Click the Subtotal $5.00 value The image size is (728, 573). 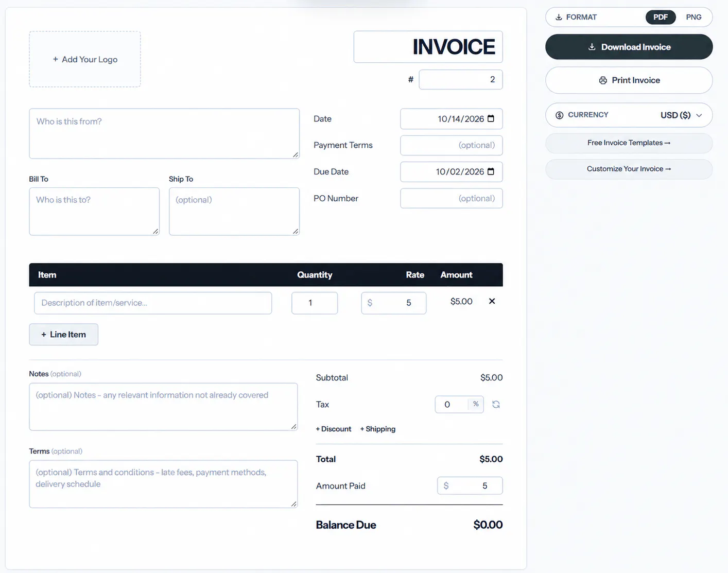pos(492,377)
